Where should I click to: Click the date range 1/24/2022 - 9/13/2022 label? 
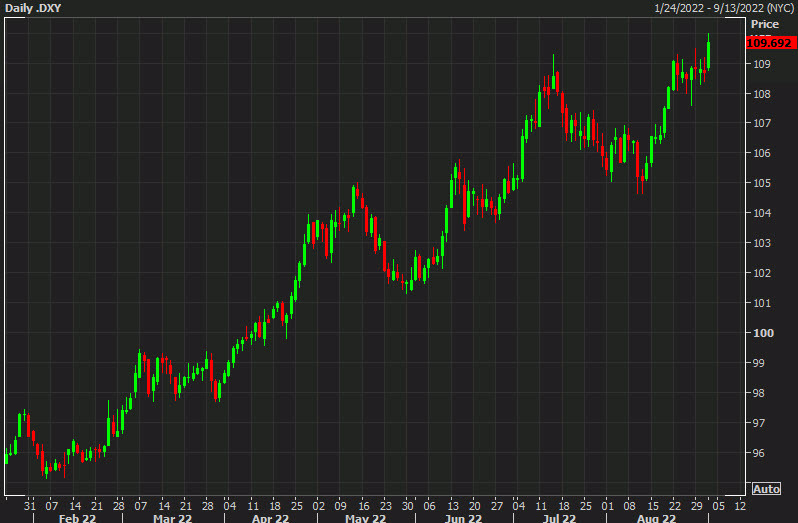724,8
